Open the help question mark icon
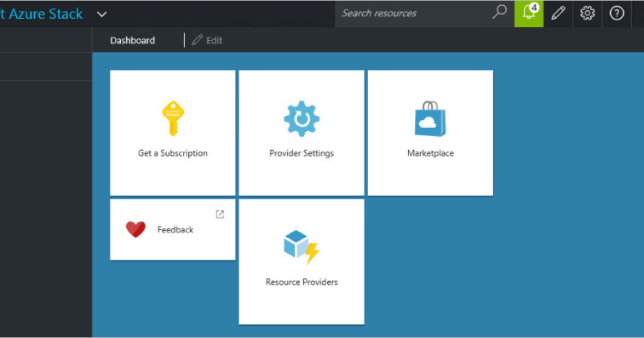The width and height of the screenshot is (644, 338). [617, 13]
